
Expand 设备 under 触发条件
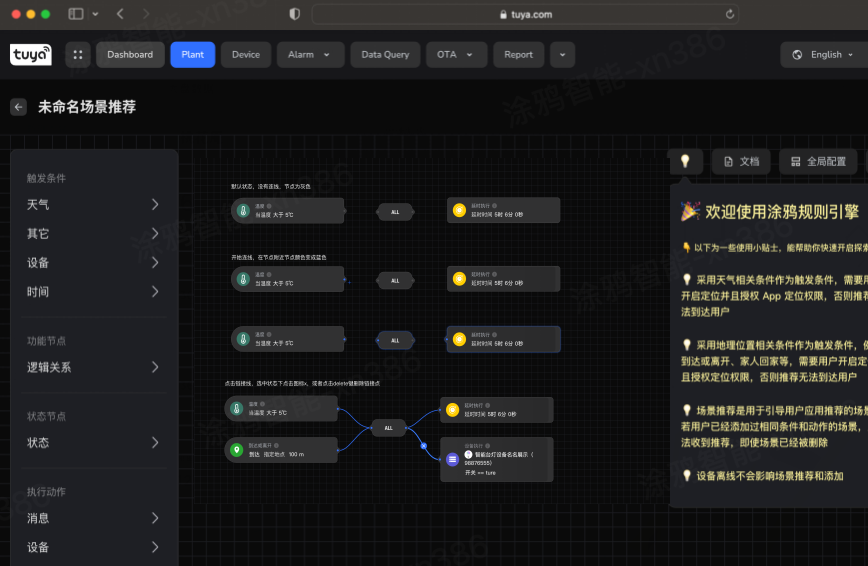point(93,263)
